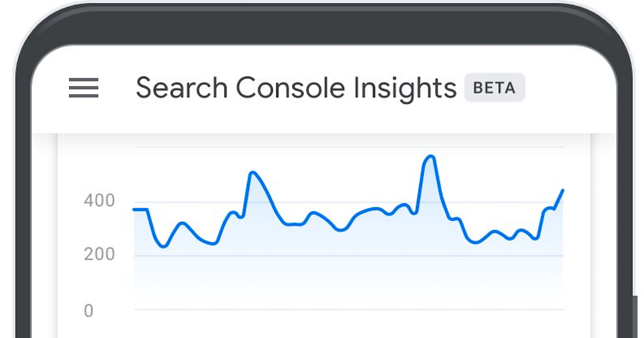Expand the Search Console Insights header

pos(297,88)
